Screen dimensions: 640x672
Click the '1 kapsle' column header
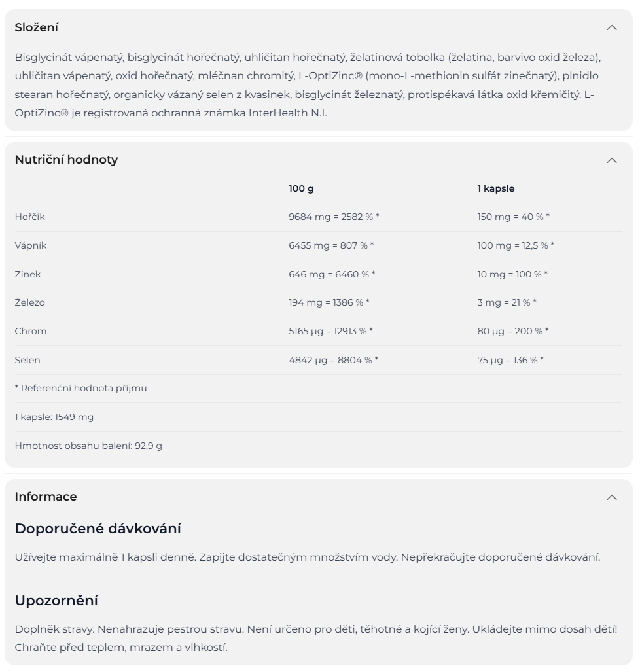(x=495, y=188)
